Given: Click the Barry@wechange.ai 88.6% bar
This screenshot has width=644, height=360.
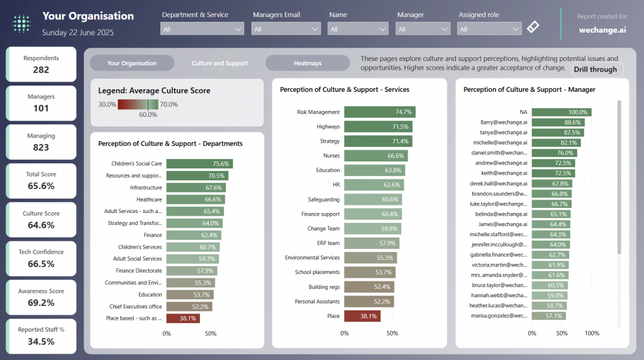Looking at the screenshot, I should click(x=558, y=123).
